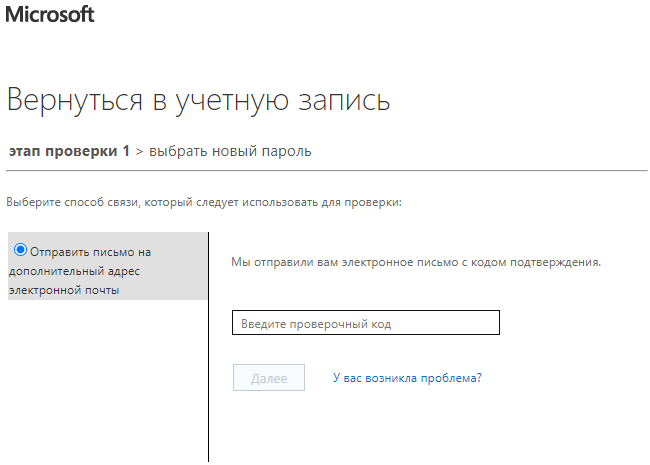Focus the "Введите проверочный код" input field
The image size is (650, 465).
[x=365, y=324]
